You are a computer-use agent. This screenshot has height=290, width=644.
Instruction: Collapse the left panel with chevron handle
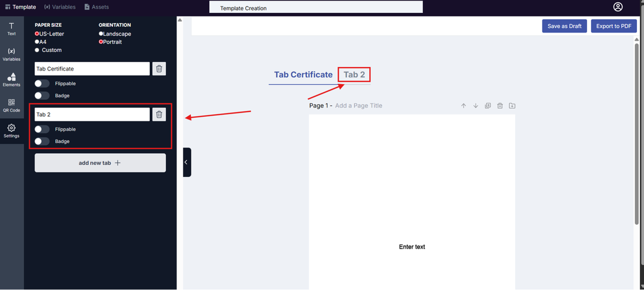[187, 162]
